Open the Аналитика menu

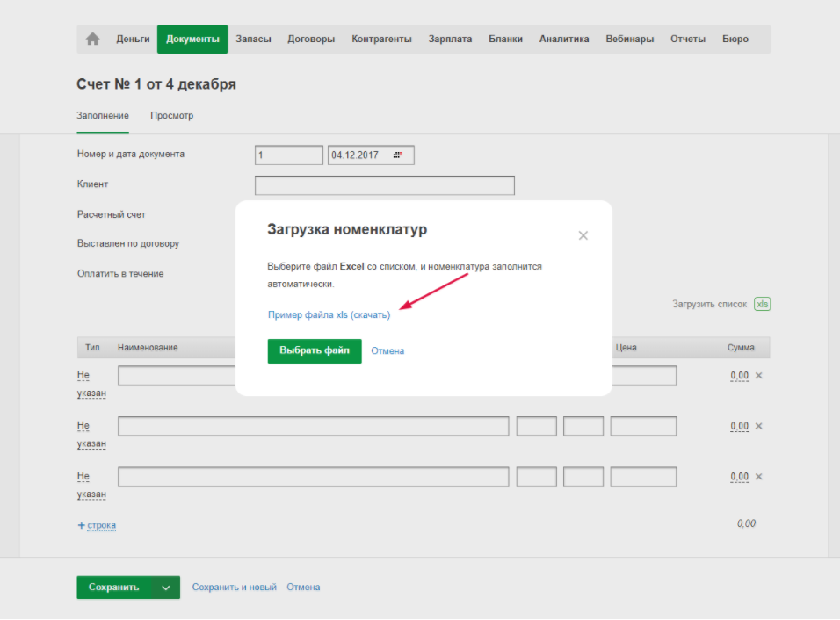tap(564, 40)
